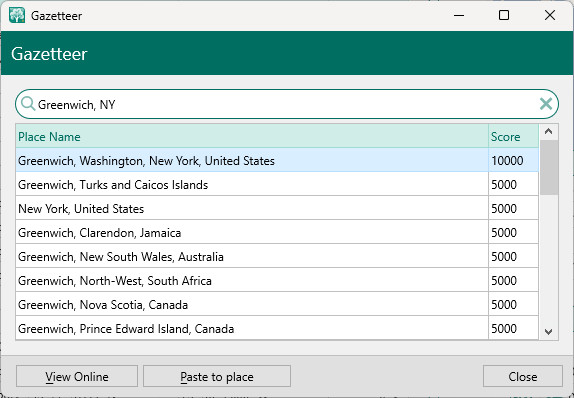The height and width of the screenshot is (398, 574).
Task: Click scroll up arrow of results list
Action: tap(548, 131)
